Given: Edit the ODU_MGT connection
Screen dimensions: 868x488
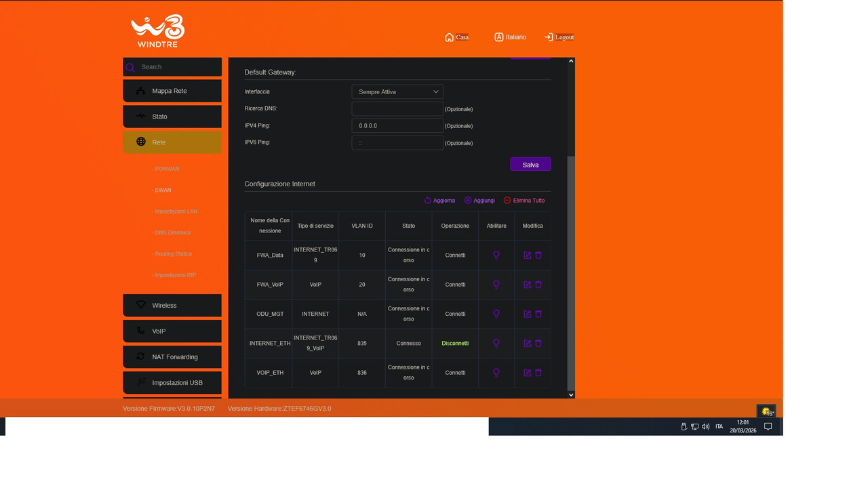Looking at the screenshot, I should (528, 314).
